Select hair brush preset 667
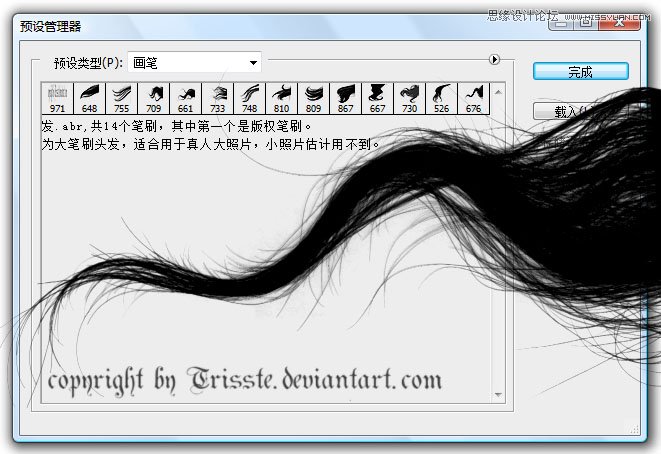The height and width of the screenshot is (454, 661). [x=378, y=98]
